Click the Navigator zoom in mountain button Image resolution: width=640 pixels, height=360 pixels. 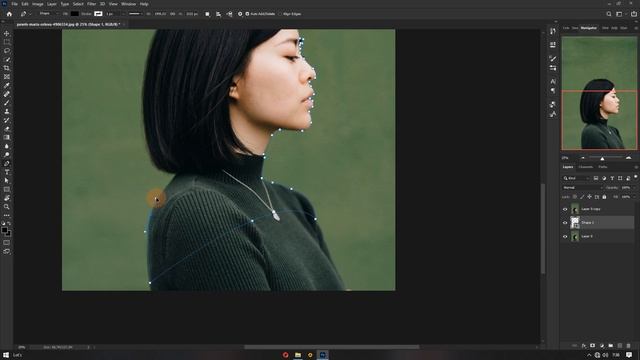point(629,158)
